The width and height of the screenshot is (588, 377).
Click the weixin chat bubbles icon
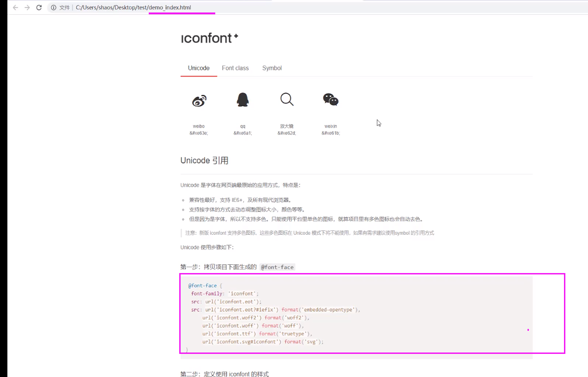331,99
